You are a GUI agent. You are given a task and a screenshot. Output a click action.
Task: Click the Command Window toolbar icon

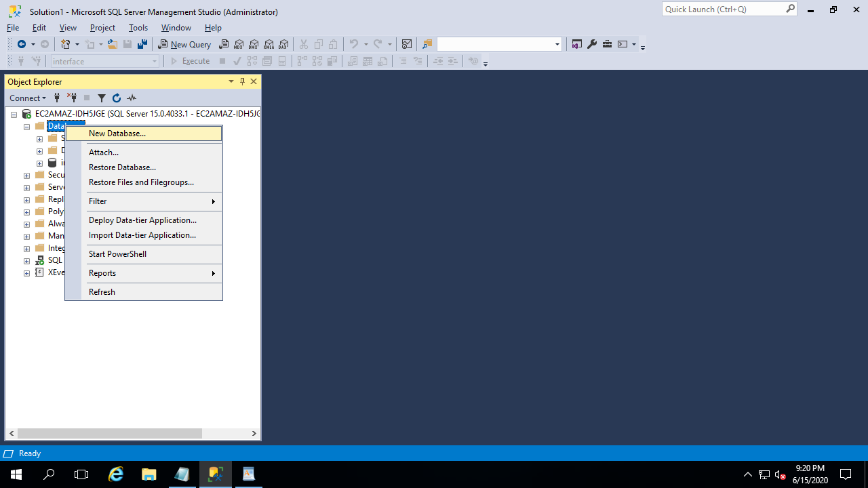(x=623, y=44)
